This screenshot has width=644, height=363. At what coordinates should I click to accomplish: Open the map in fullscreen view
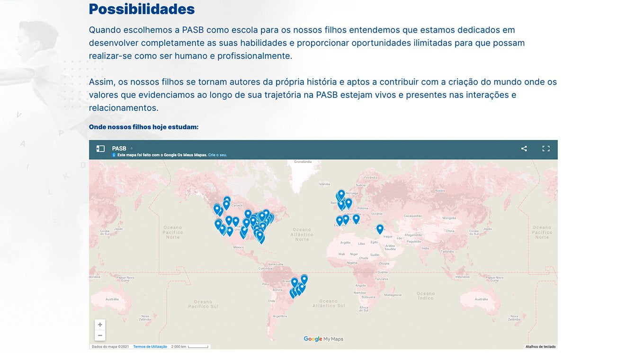tap(546, 149)
